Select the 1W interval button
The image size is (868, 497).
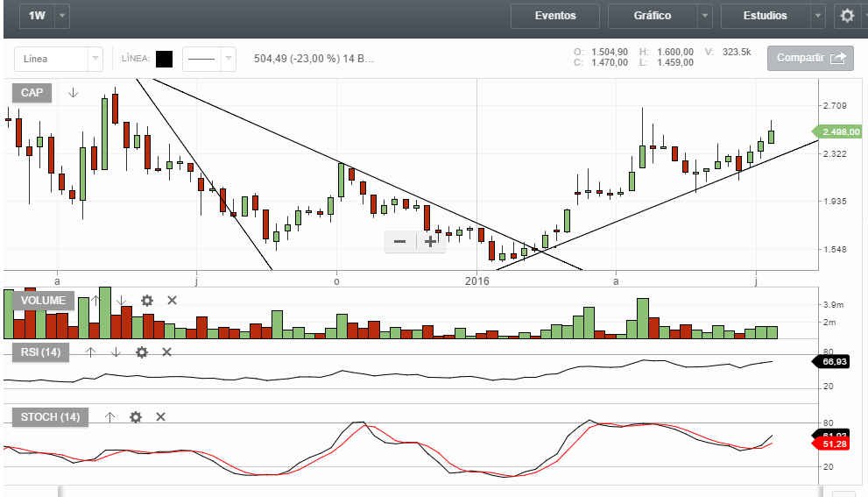click(x=37, y=16)
